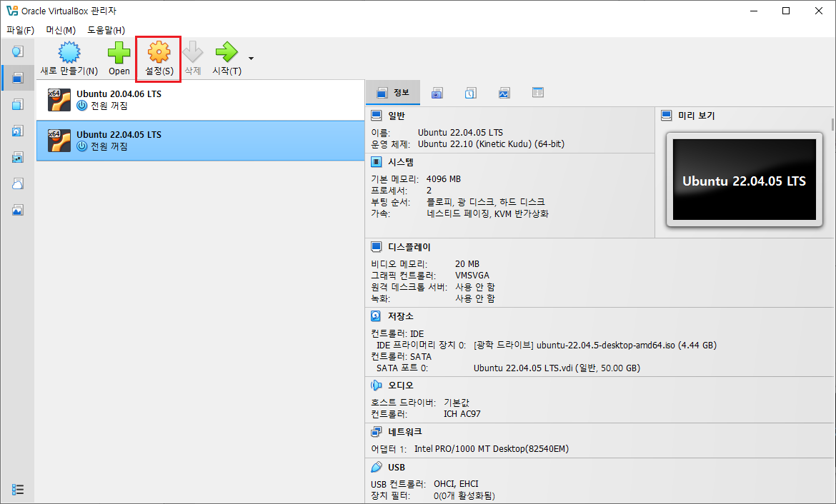
Task: Click the device filter value 0(0개 활성화됨)
Action: [464, 495]
